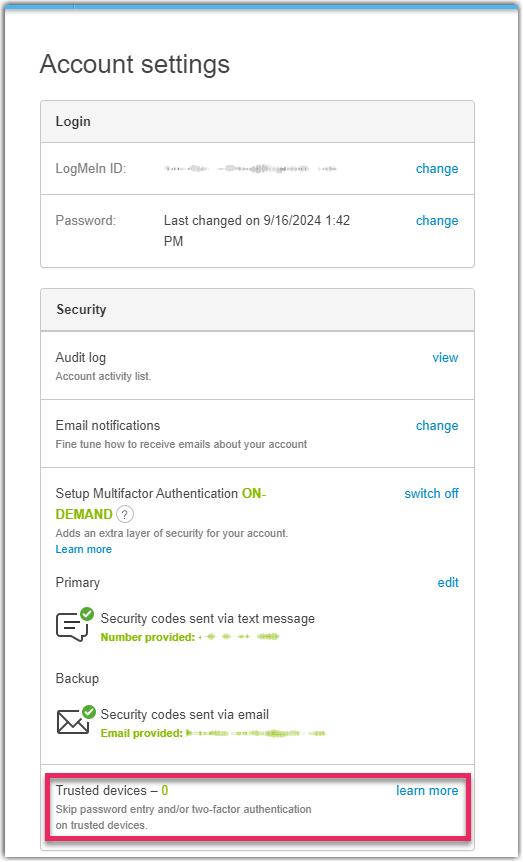Click the Trusted devices count zero

(164, 791)
